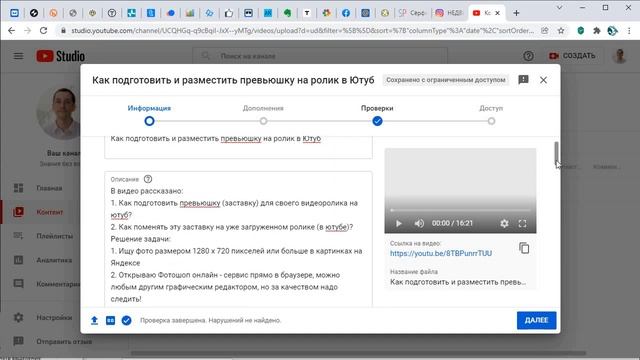Open video player settings gear
The height and width of the screenshot is (360, 640).
[x=504, y=223]
